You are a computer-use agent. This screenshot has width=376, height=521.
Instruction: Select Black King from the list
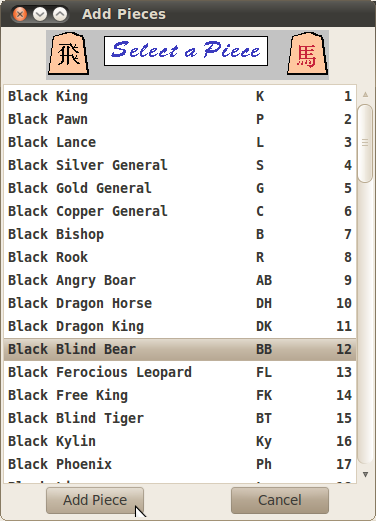pyautogui.click(x=180, y=96)
